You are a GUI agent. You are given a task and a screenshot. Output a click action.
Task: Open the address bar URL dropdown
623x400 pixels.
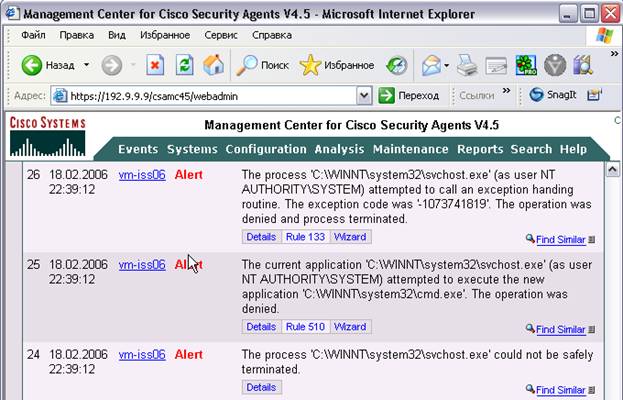point(364,96)
